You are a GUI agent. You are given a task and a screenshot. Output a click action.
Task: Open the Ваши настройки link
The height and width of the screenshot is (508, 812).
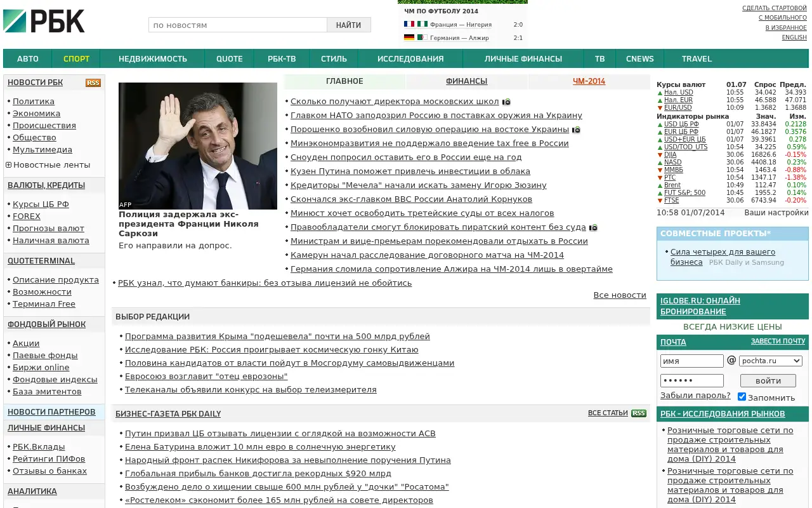click(775, 213)
